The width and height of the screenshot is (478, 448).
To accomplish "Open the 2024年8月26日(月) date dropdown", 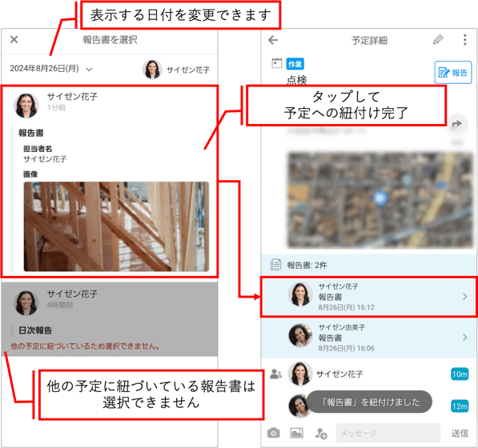I will [x=51, y=69].
